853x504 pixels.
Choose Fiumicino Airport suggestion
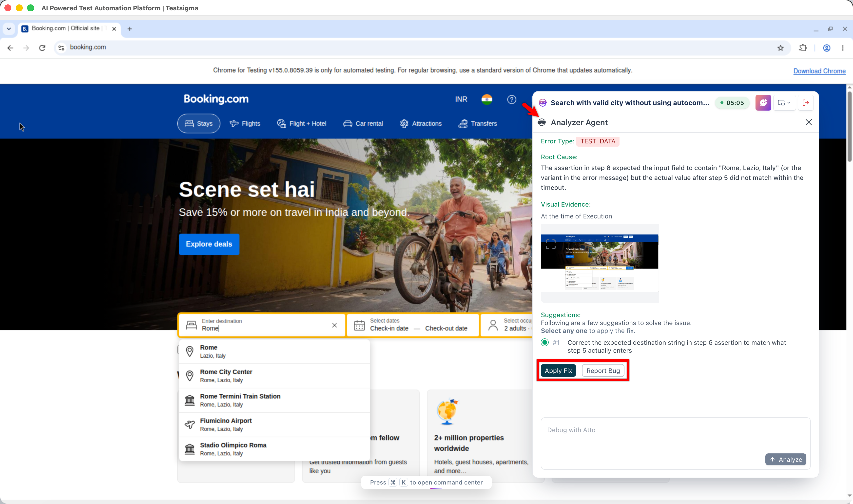click(x=274, y=425)
